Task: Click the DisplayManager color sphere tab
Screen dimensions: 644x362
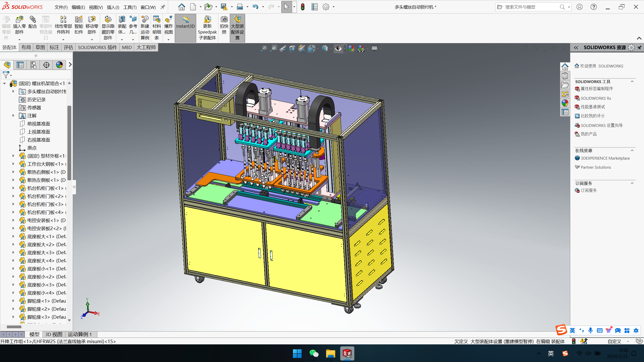Action: pyautogui.click(x=59, y=65)
